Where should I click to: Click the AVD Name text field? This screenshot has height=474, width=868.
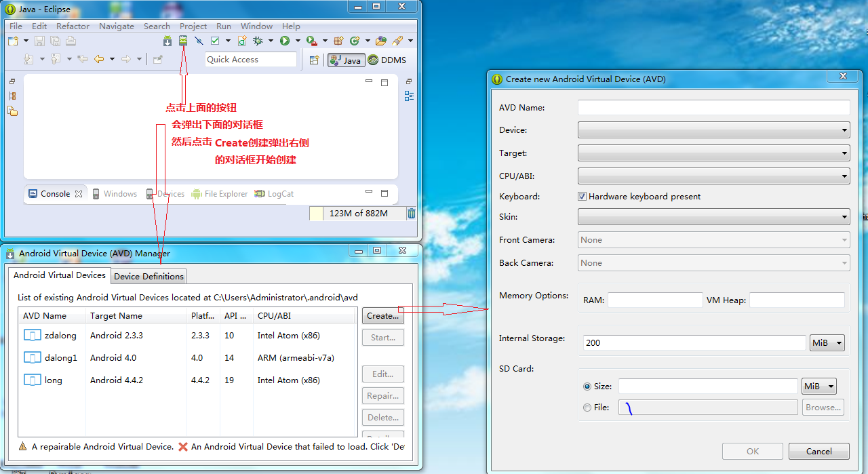click(713, 107)
